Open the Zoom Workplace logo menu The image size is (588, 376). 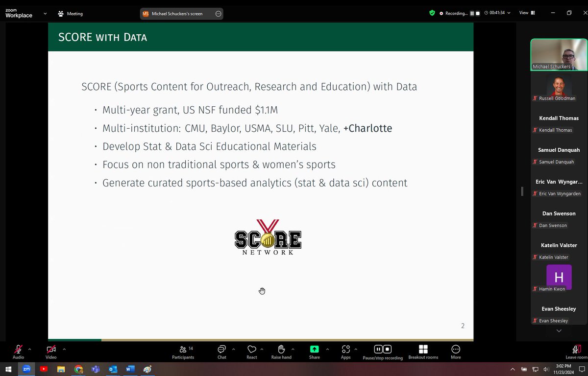(19, 13)
